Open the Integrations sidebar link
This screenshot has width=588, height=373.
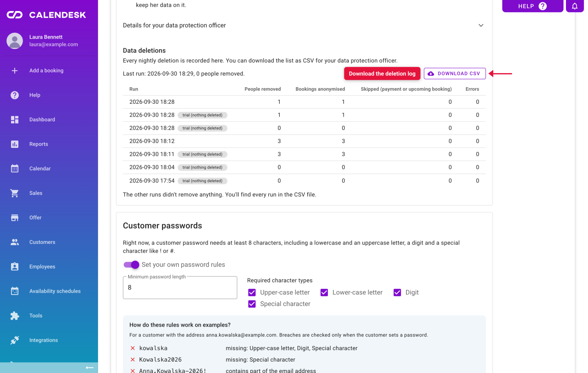pos(49,340)
